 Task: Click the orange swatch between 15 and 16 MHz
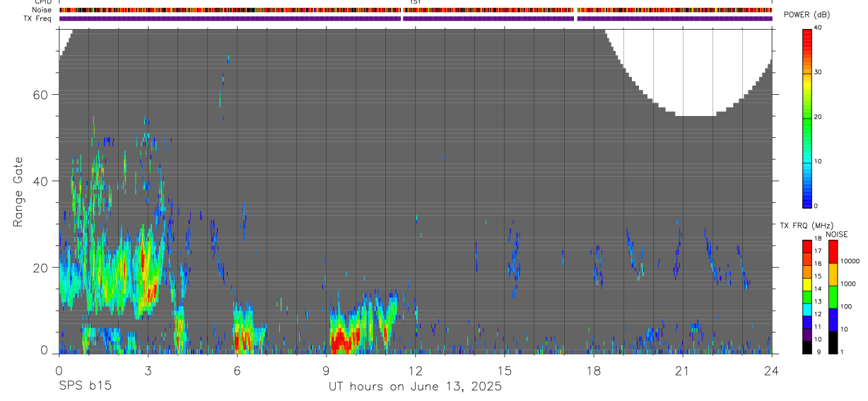pyautogui.click(x=807, y=270)
